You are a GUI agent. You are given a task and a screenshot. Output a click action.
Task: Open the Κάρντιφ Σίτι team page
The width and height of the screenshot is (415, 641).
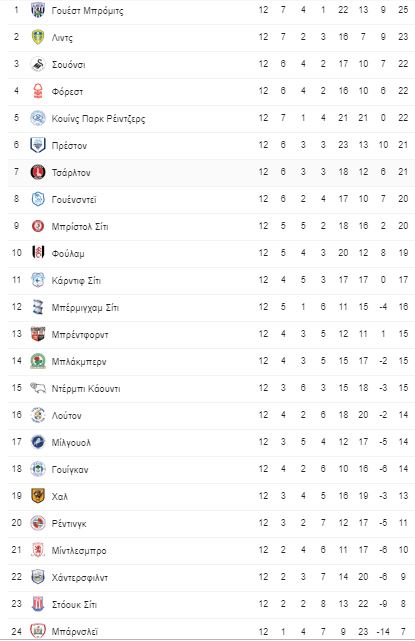tap(76, 280)
